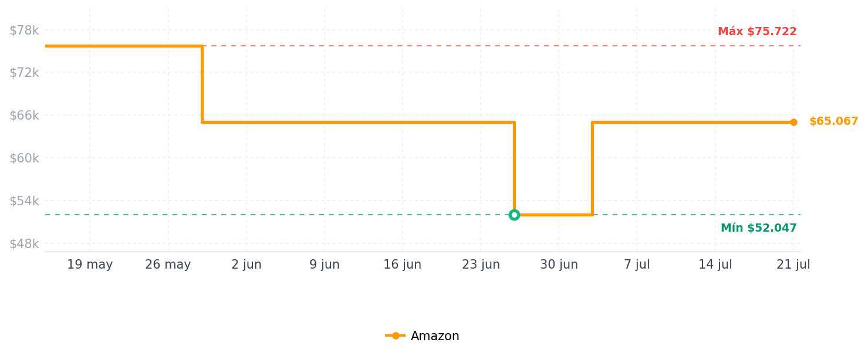Screen dimensions: 868x356
Task: Click the 19 may x-axis label
Action: tap(90, 265)
